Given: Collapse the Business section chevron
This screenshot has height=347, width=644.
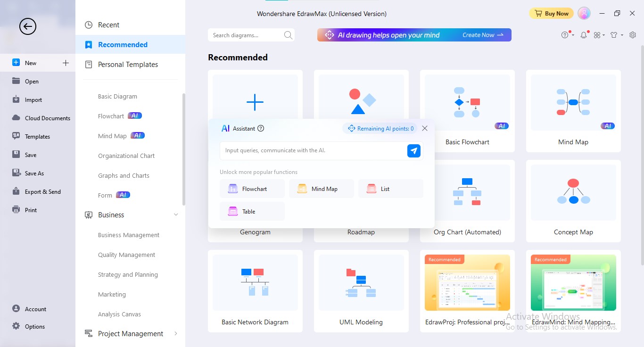Looking at the screenshot, I should 176,215.
